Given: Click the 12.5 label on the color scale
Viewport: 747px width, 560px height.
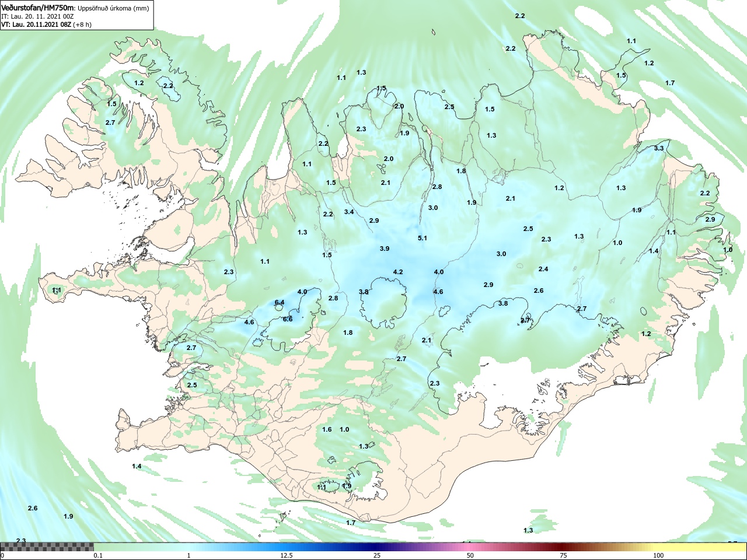Looking at the screenshot, I should [x=287, y=555].
